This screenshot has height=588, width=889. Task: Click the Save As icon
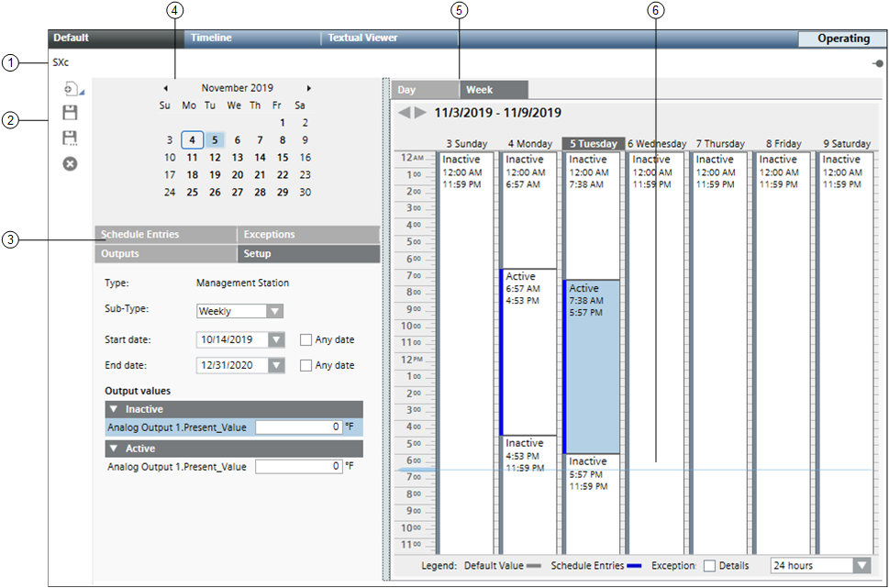pyautogui.click(x=70, y=139)
